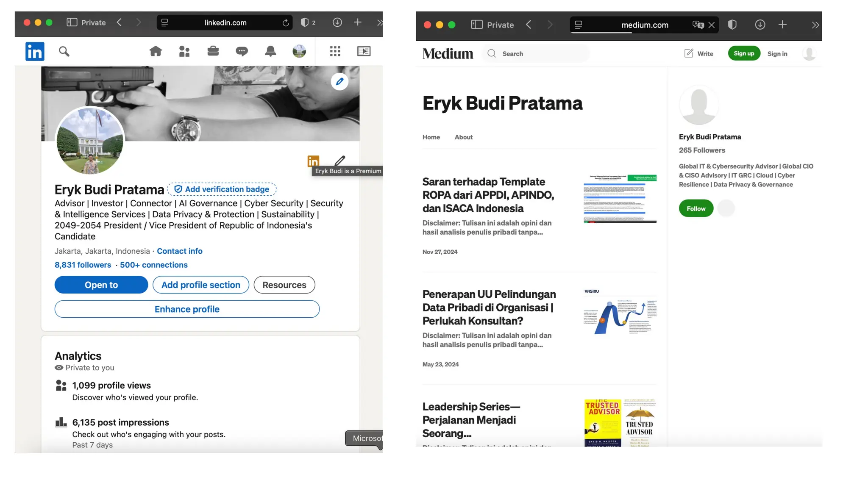Toggle sidebar in LinkedIn Safari window
The image size is (868, 488).
coord(72,22)
